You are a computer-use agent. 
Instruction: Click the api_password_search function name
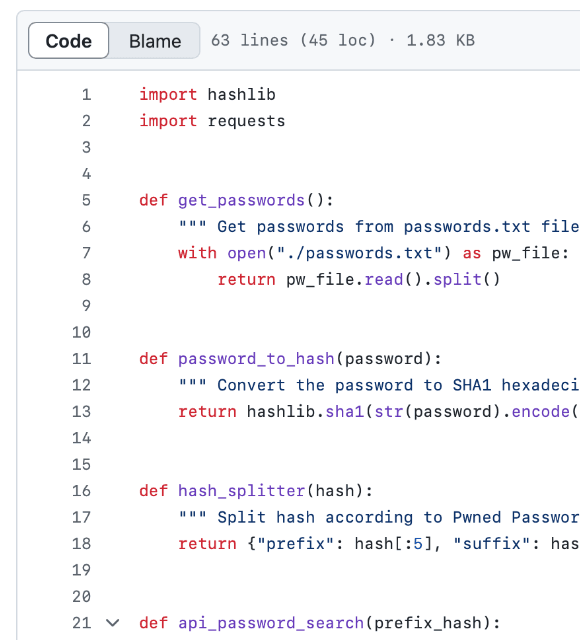pos(271,623)
